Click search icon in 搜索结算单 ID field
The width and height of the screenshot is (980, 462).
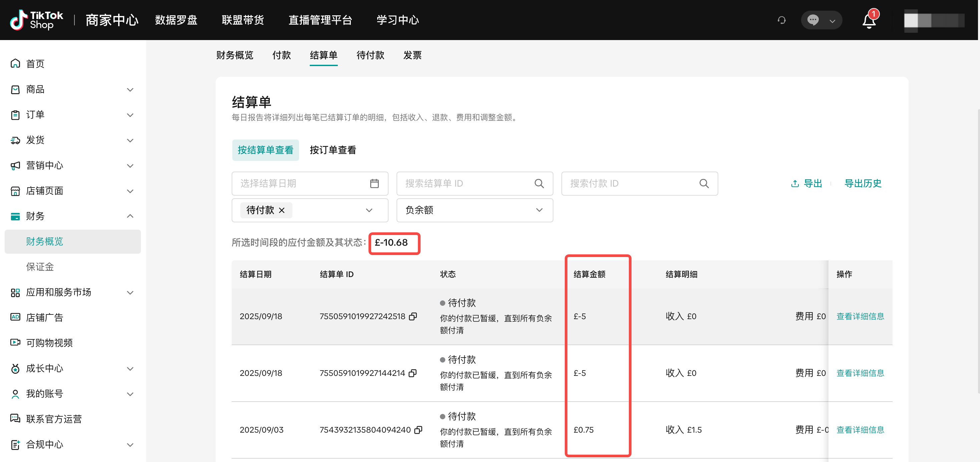point(539,183)
